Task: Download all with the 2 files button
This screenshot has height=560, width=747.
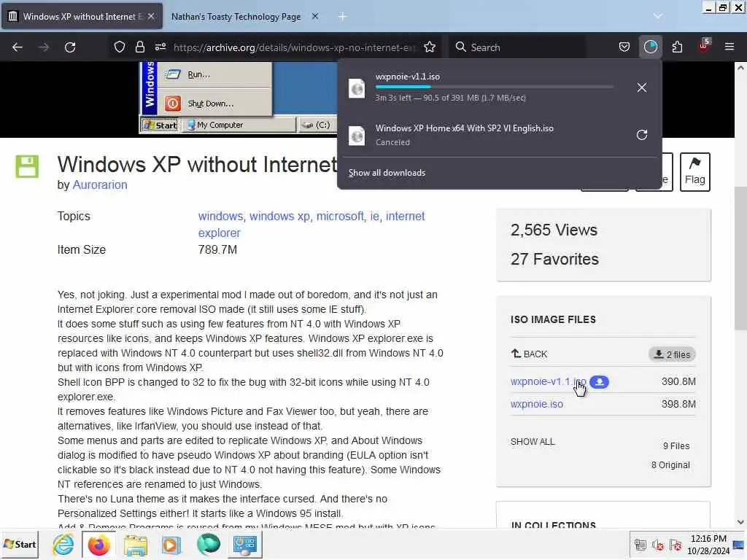Action: pyautogui.click(x=672, y=354)
